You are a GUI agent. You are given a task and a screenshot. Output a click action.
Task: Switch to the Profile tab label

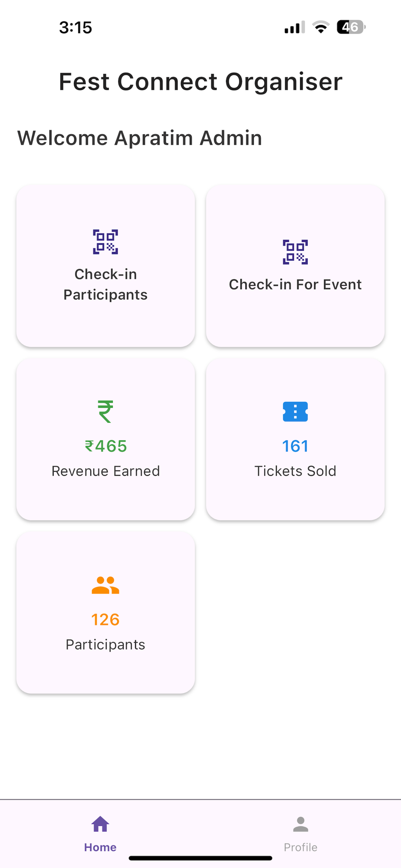[300, 847]
